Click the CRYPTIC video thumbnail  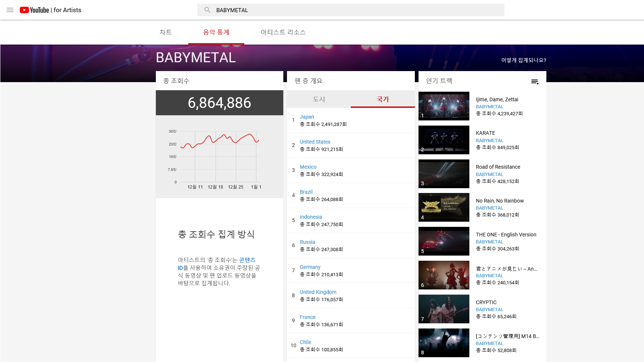click(x=444, y=309)
